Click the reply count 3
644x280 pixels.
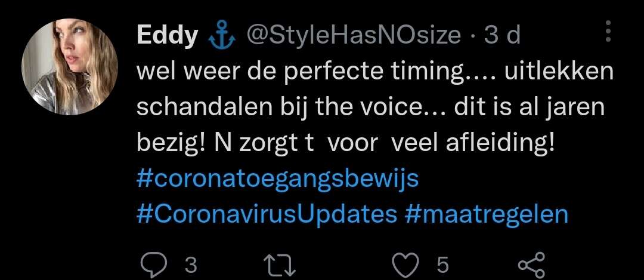point(190,266)
